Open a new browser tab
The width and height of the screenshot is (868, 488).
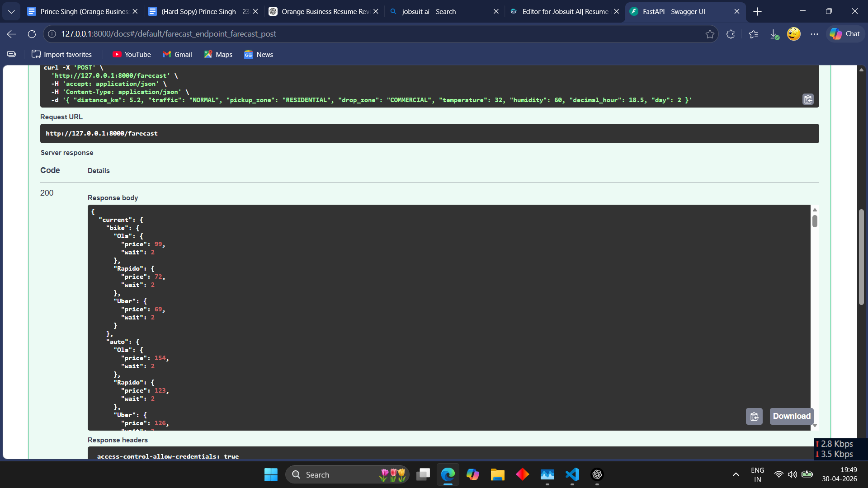click(758, 12)
